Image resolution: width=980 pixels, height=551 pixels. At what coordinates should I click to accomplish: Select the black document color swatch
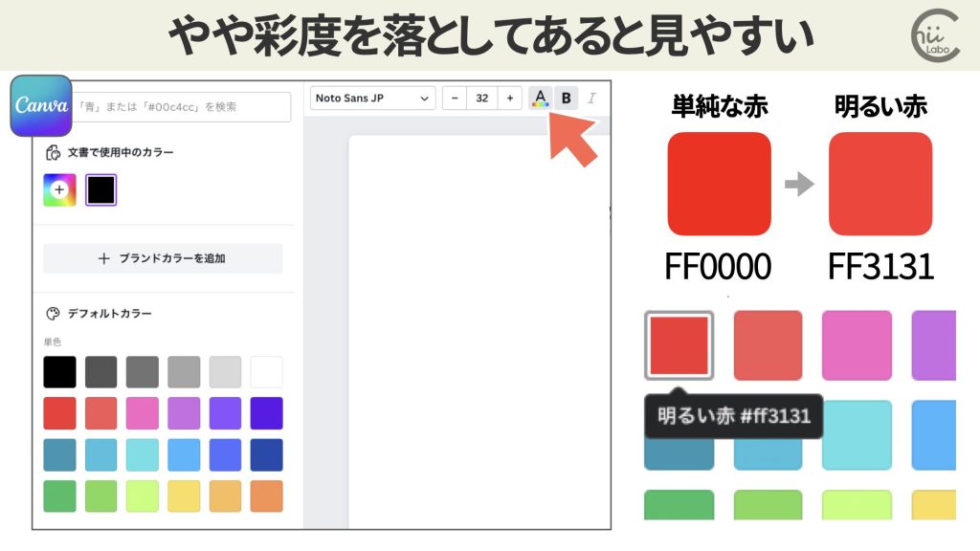pyautogui.click(x=100, y=188)
